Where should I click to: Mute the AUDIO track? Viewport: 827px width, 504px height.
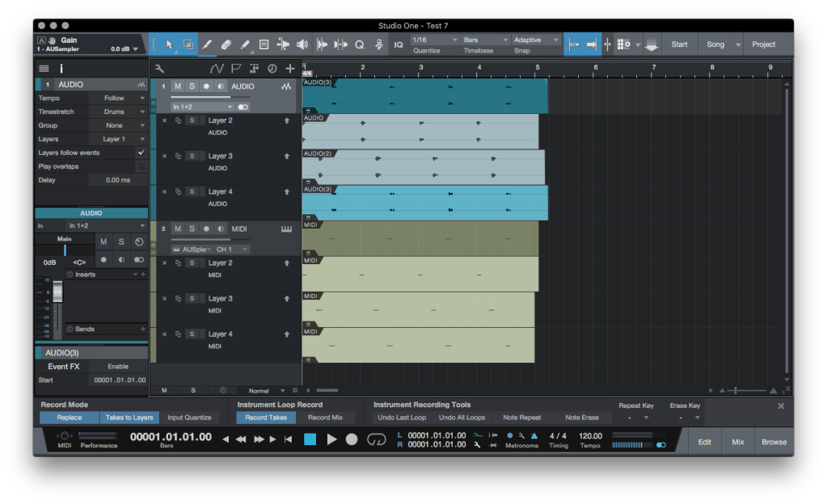click(177, 86)
